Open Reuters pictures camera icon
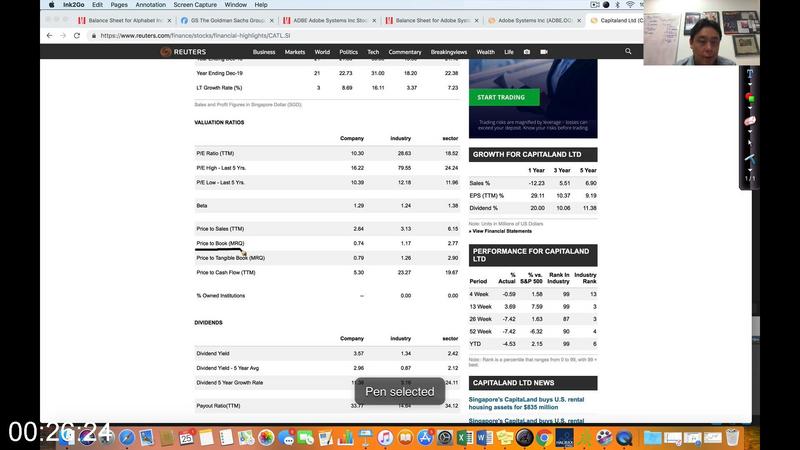Viewport: 800px width, 450px height. [527, 52]
